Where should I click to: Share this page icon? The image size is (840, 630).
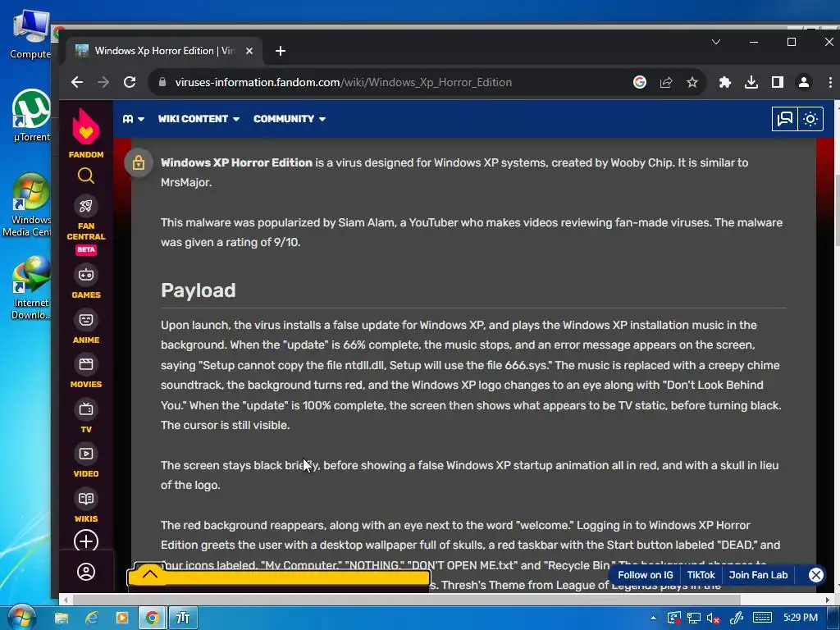pos(666,82)
